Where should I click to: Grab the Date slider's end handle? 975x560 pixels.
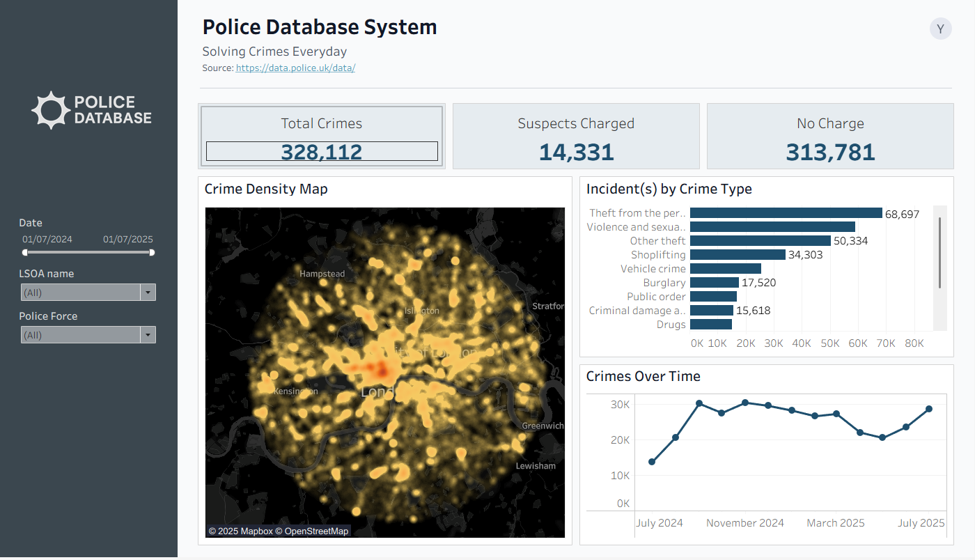click(x=152, y=252)
